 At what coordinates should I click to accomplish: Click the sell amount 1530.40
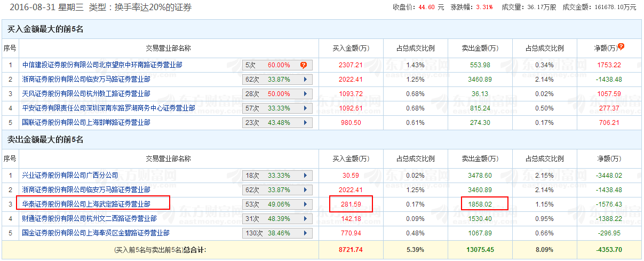pos(480,218)
